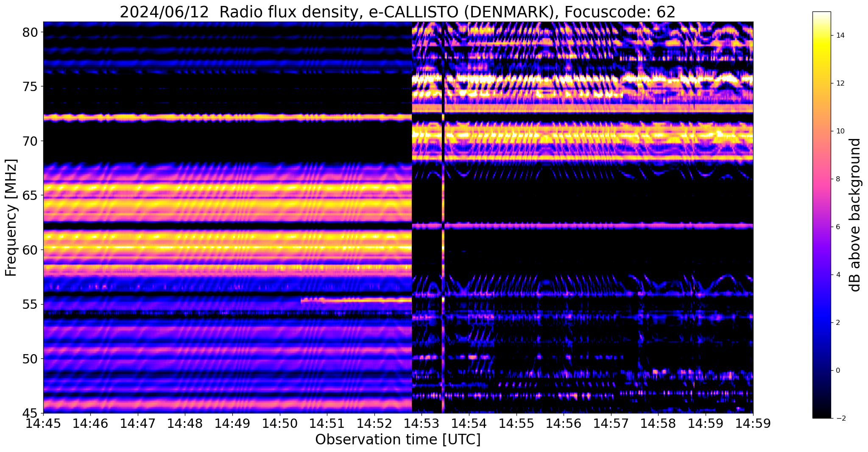Click the 14:53 time tick label
This screenshot has height=452, width=868.
[421, 423]
